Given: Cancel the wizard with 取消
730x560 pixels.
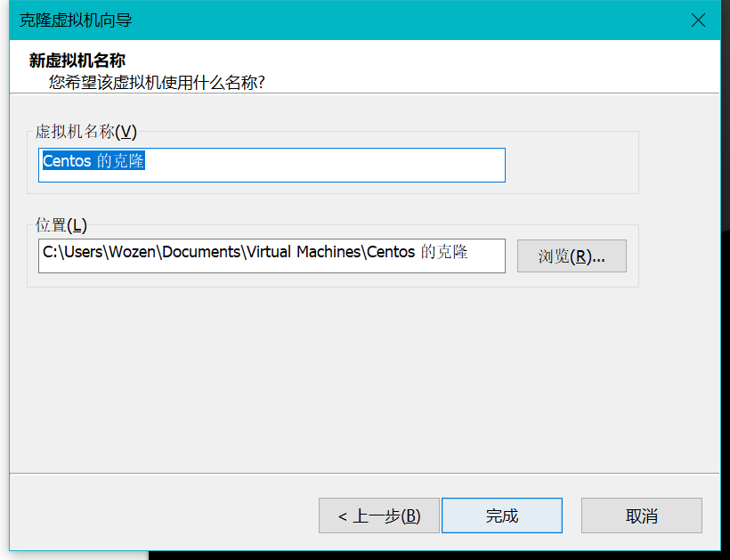Looking at the screenshot, I should (x=642, y=515).
